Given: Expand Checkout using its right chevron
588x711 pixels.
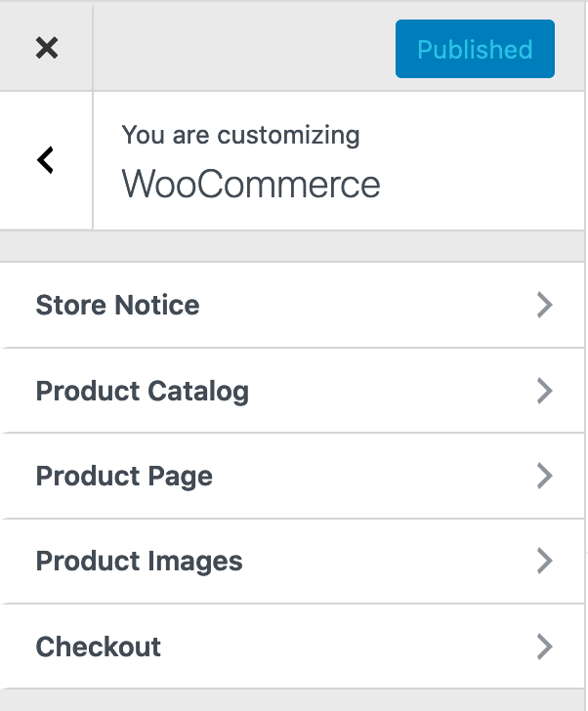Looking at the screenshot, I should point(544,647).
